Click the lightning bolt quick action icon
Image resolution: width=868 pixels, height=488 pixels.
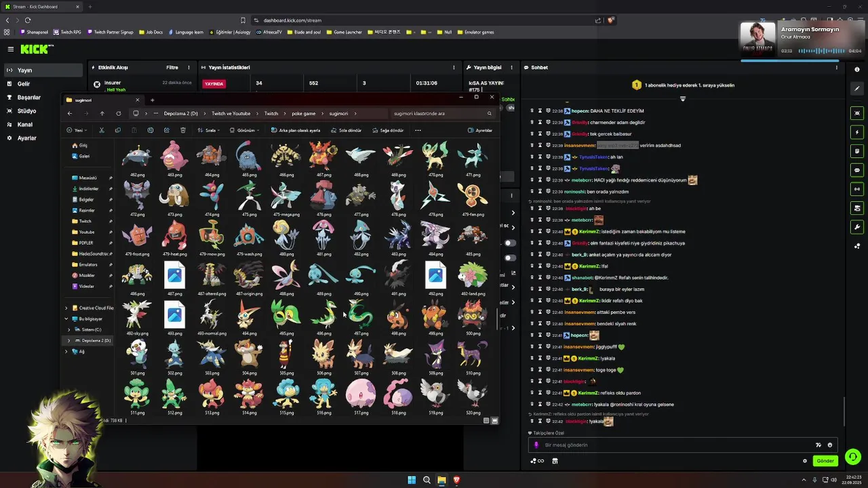[857, 132]
